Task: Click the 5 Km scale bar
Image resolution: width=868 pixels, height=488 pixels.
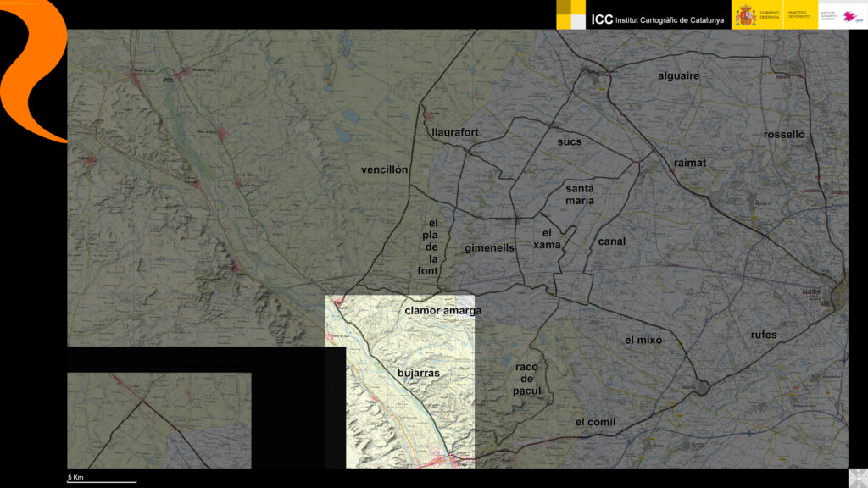Action: point(102,480)
